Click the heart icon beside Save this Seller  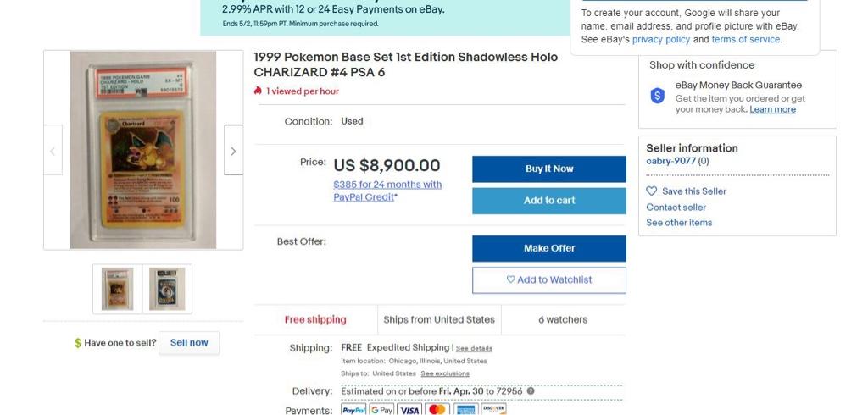click(652, 191)
